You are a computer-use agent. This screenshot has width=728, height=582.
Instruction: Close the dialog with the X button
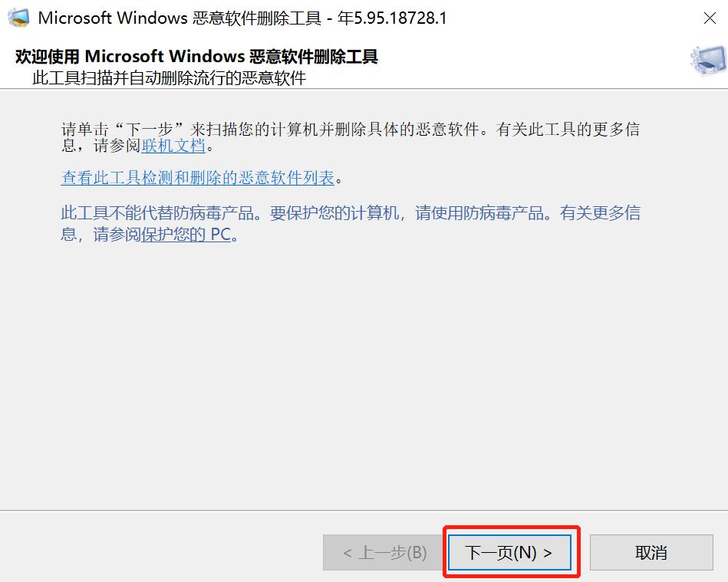tap(710, 18)
